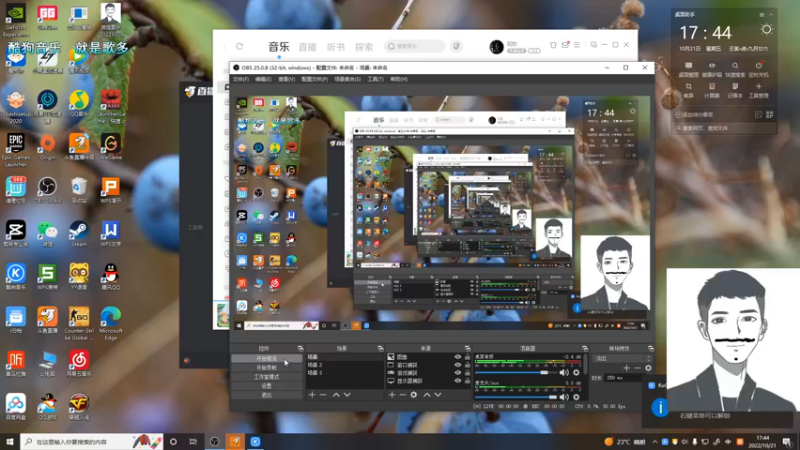Image resolution: width=800 pixels, height=450 pixels.
Task: Click the Windows taskbar search box
Action: coord(92,442)
